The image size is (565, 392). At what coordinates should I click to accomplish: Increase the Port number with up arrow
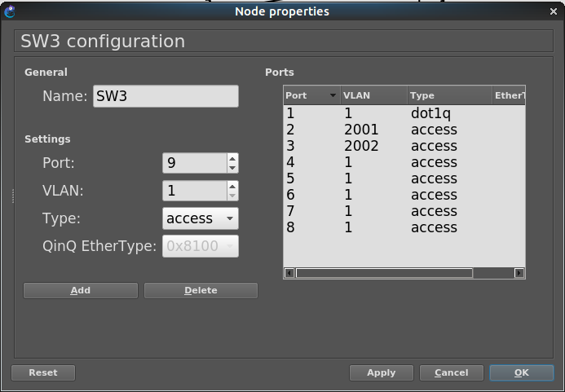(232, 159)
